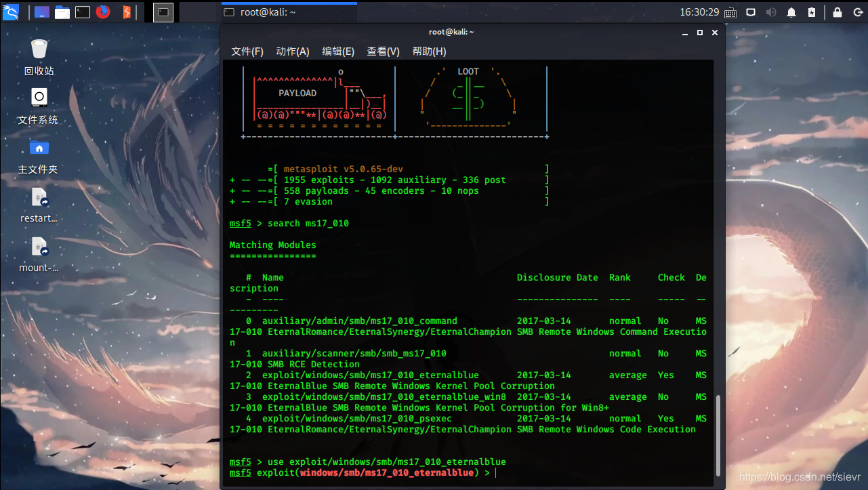Launch terminal emulator from panel launcher
The width and height of the screenshot is (868, 490).
coord(83,12)
